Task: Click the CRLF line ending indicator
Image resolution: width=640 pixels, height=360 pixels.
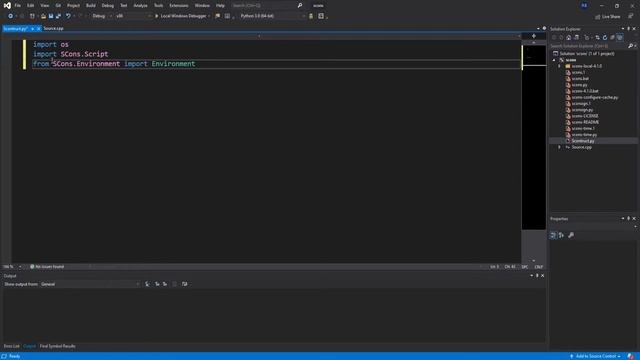Action: coord(539,267)
